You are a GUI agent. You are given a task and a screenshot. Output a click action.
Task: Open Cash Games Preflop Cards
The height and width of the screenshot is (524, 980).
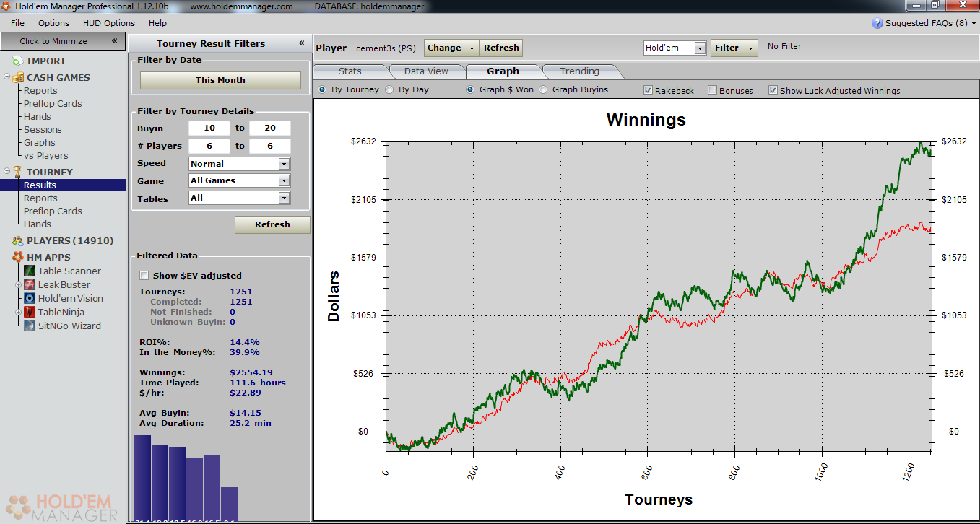(x=53, y=103)
